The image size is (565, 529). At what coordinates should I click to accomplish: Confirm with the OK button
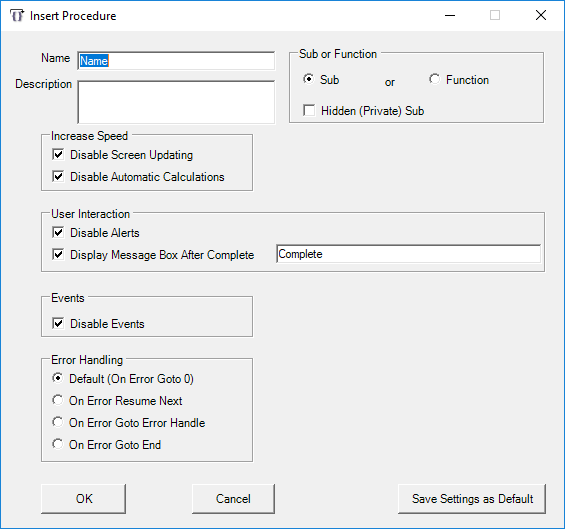click(x=84, y=499)
